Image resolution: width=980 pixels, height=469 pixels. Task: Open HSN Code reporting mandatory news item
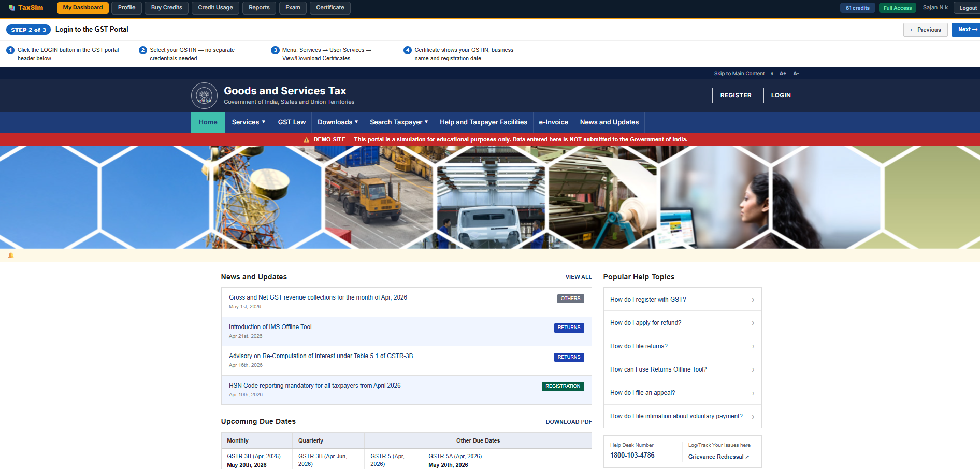point(314,386)
